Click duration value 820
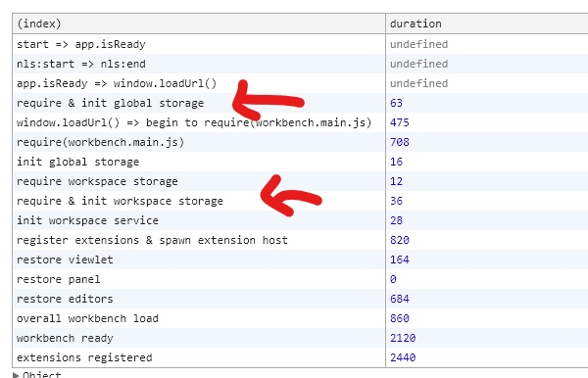The image size is (588, 378). pos(400,240)
